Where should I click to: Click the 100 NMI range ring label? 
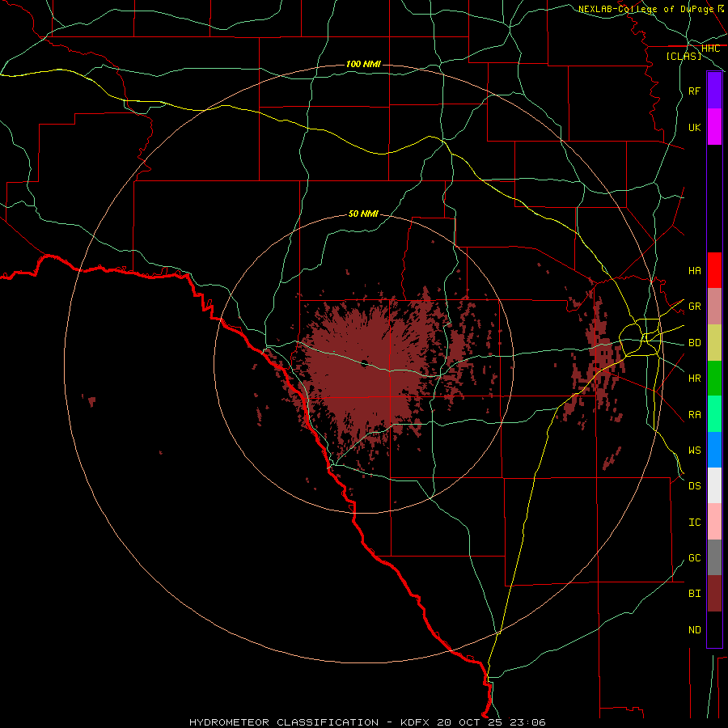tap(363, 64)
